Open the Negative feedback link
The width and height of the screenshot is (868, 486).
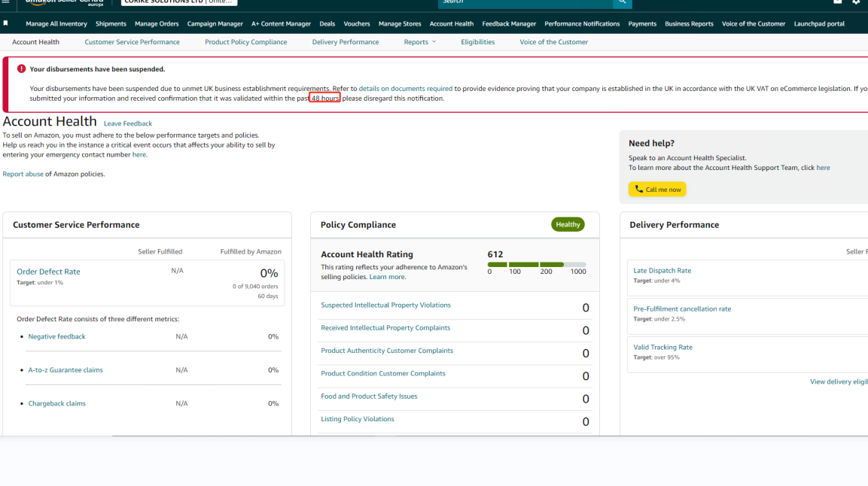tap(56, 337)
